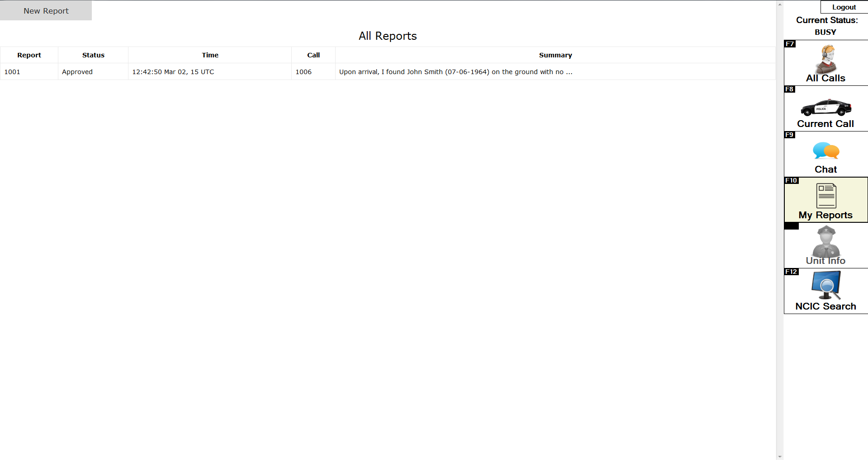Click scrollbar up arrow at top
Screen dimensions: 868x460
(780, 4)
